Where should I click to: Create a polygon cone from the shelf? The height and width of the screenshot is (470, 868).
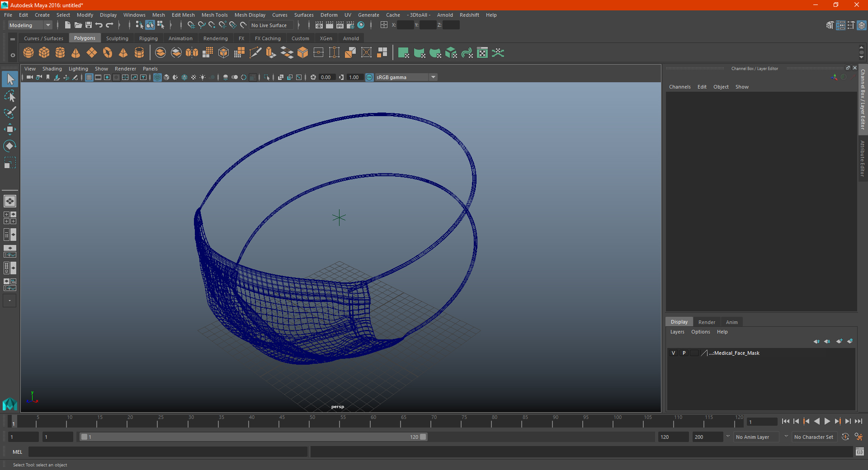[x=76, y=53]
